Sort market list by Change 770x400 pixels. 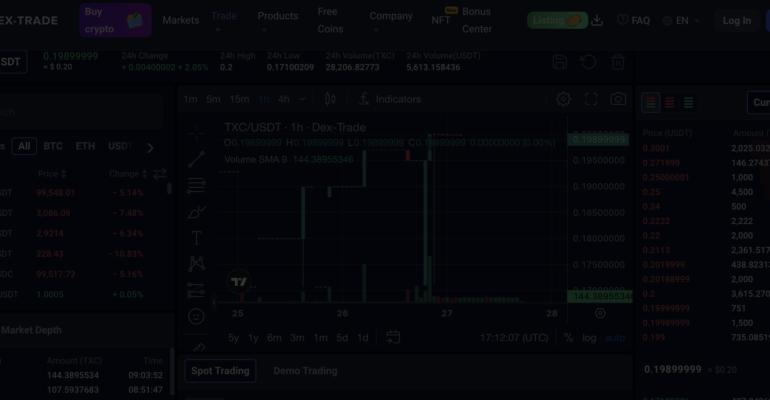(x=128, y=174)
